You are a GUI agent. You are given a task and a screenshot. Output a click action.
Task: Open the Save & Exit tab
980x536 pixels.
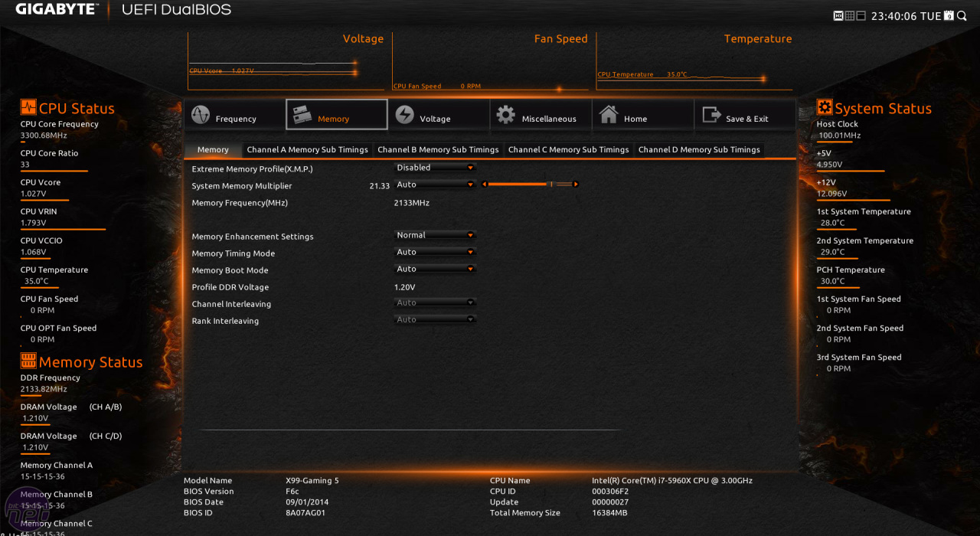(x=745, y=115)
